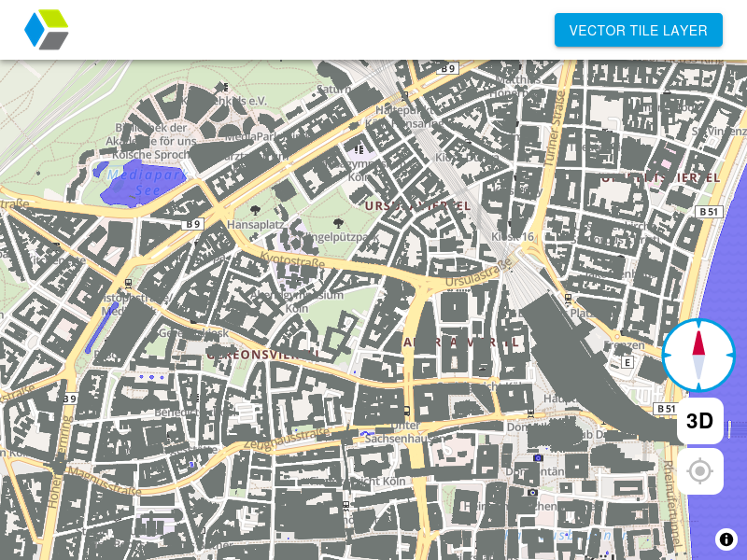The image size is (747, 560).
Task: Click the Kiosk 16 label
Action: pyautogui.click(x=513, y=237)
